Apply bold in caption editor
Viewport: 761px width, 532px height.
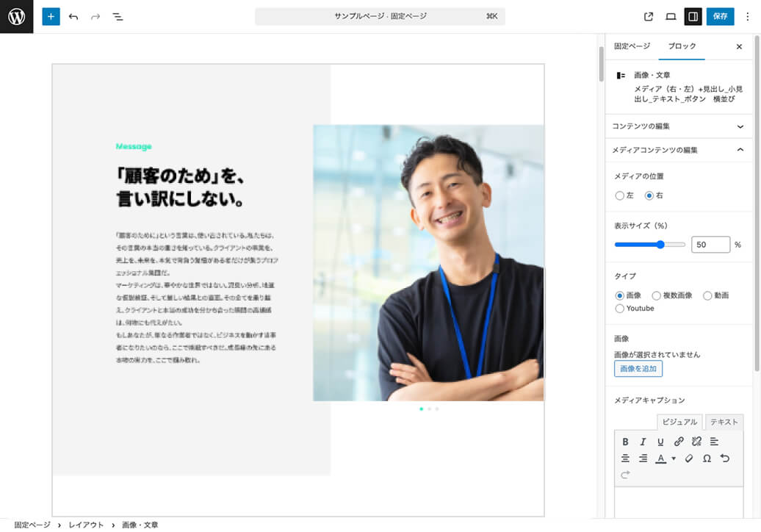625,442
